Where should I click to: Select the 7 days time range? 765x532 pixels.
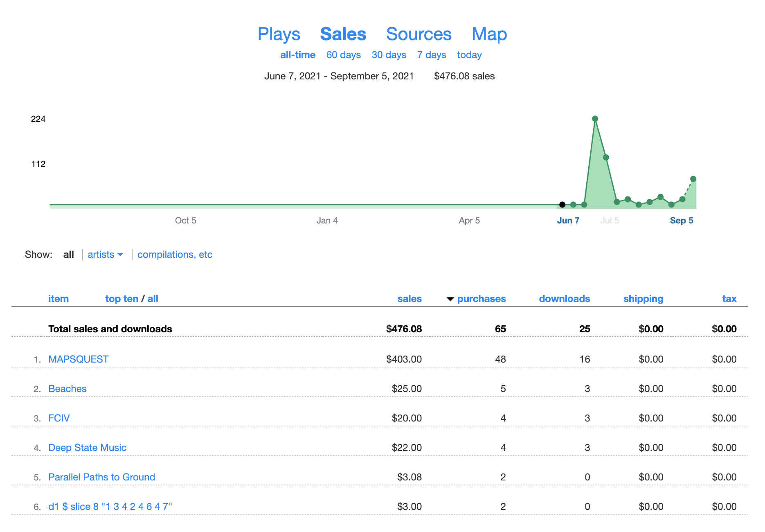point(431,55)
